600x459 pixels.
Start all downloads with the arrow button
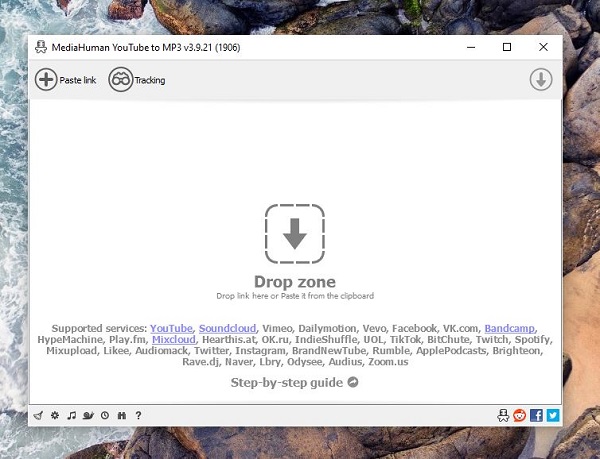pos(541,80)
